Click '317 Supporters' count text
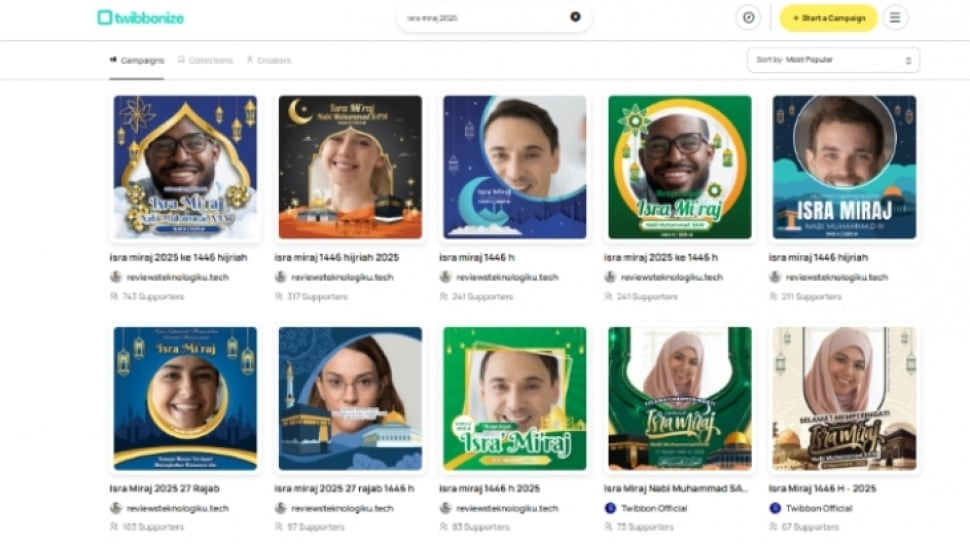Image resolution: width=970 pixels, height=544 pixels. tap(317, 297)
